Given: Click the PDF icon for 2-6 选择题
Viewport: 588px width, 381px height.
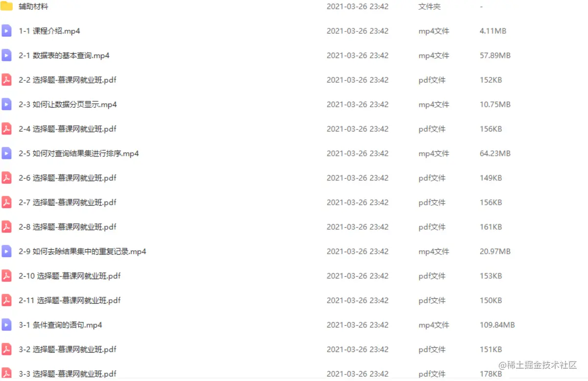Looking at the screenshot, I should click(x=6, y=178).
